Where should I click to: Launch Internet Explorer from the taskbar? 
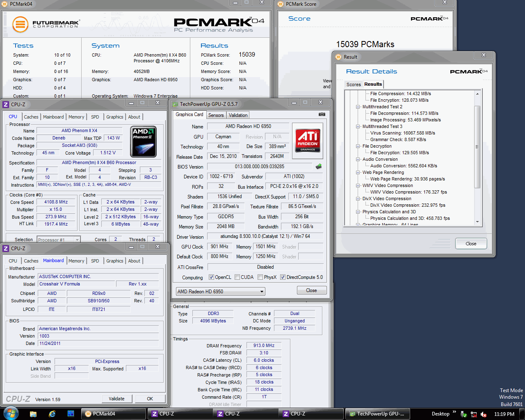(x=52, y=414)
